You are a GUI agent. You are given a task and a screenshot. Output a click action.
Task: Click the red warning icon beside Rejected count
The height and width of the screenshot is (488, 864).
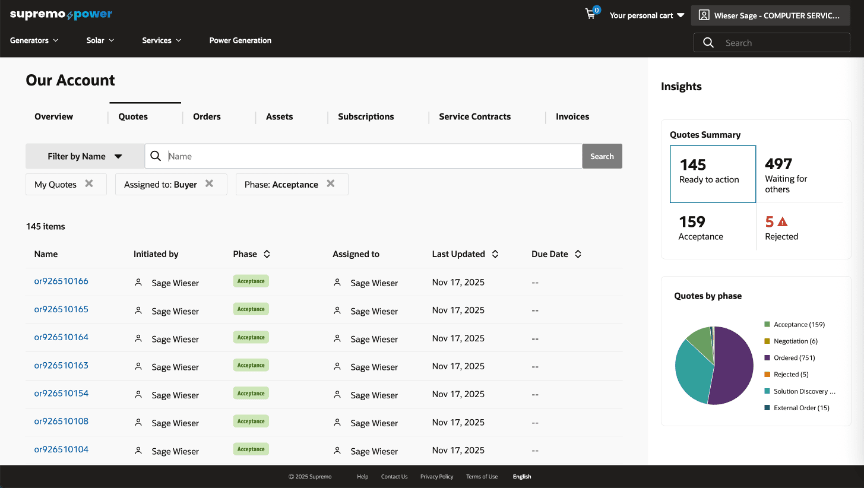coord(782,222)
